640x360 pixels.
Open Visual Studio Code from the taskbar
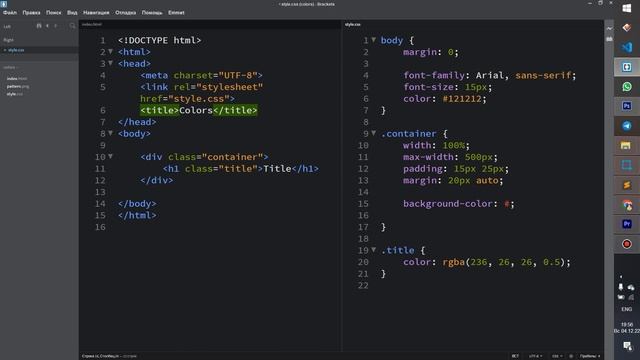coord(627,47)
